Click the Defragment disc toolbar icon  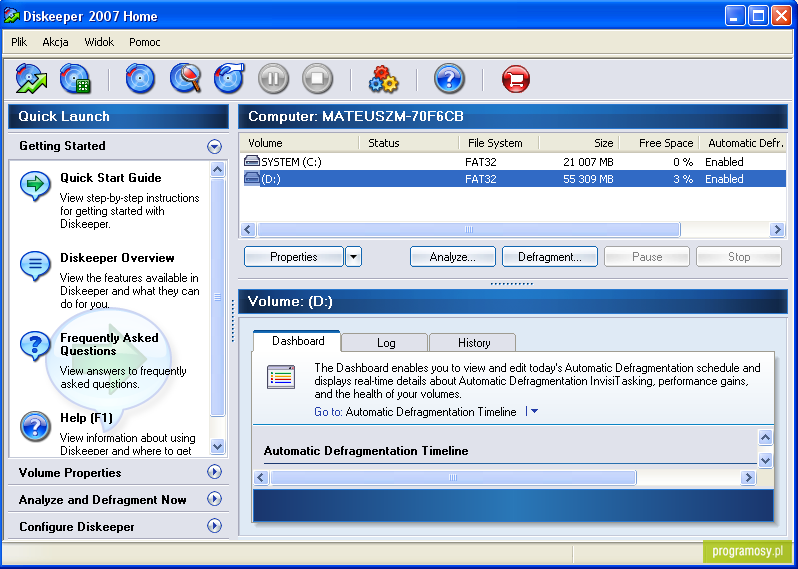coord(229,79)
